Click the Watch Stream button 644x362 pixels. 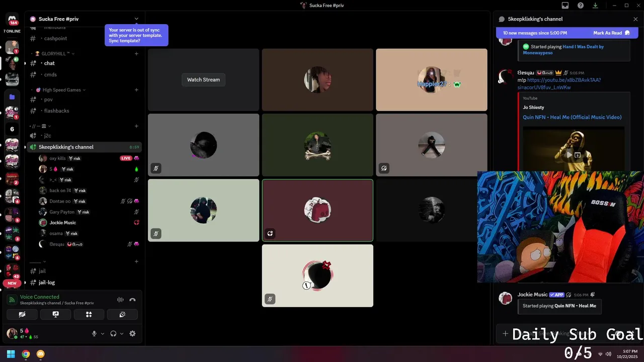203,79
